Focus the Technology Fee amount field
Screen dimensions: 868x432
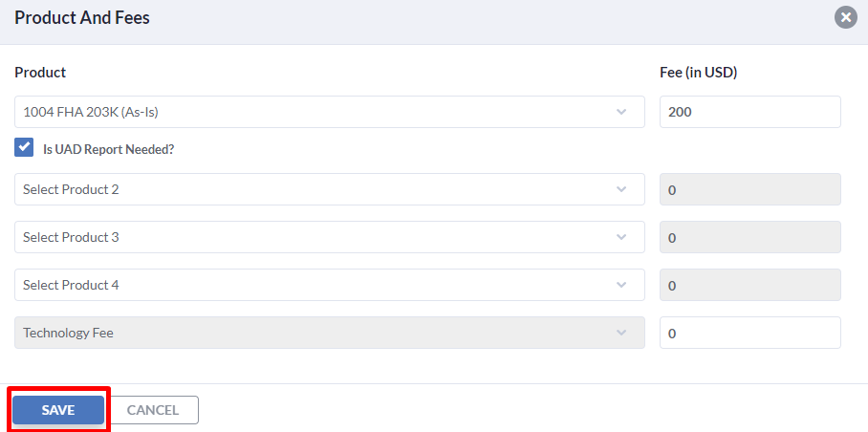(x=750, y=333)
